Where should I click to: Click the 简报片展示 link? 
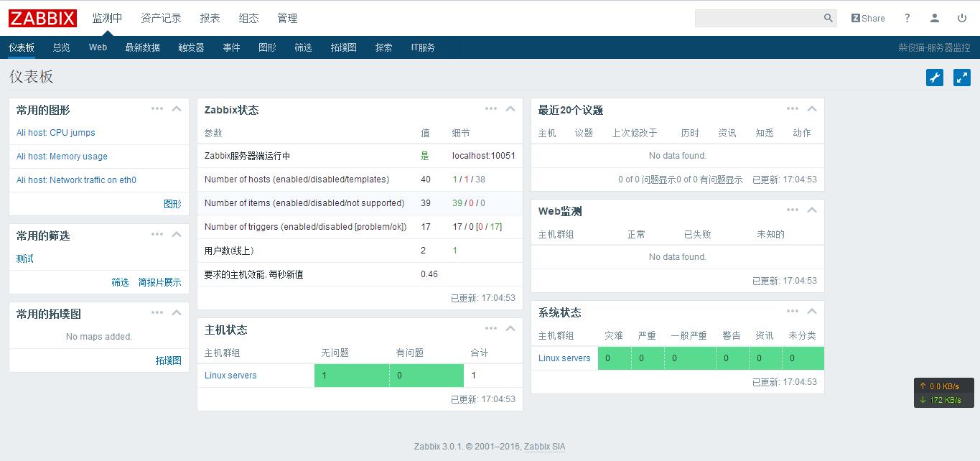[x=159, y=282]
